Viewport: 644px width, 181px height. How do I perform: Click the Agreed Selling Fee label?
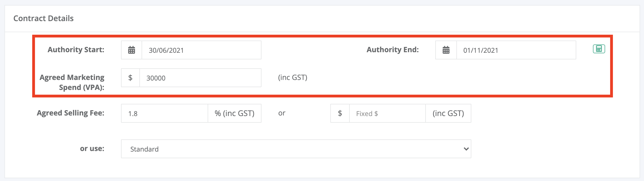(71, 113)
